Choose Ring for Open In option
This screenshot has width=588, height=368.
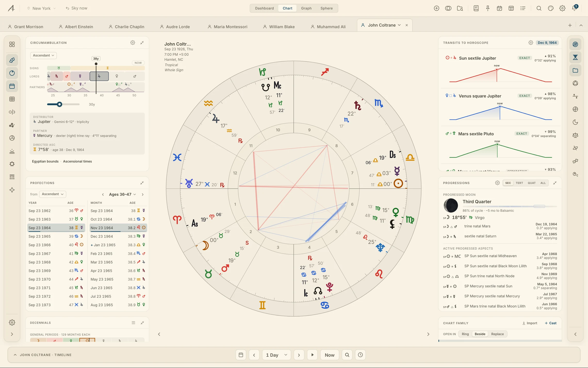point(465,334)
